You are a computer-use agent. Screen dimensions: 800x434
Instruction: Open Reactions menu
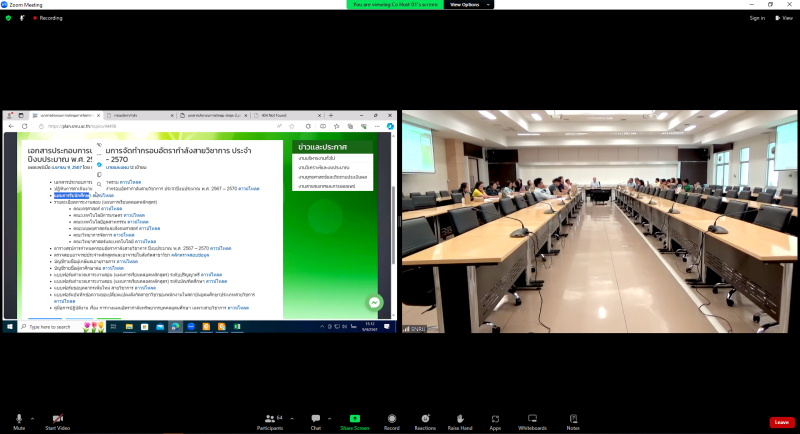click(x=425, y=418)
